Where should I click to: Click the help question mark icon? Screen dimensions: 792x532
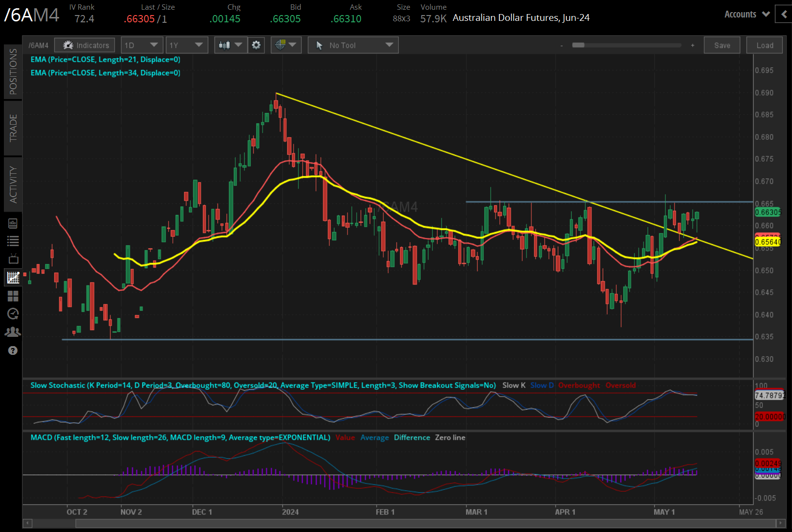pos(13,350)
